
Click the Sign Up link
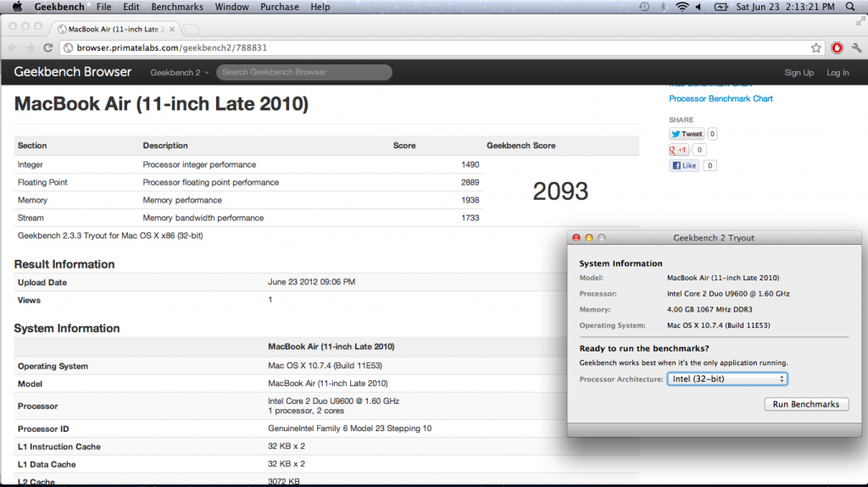[798, 73]
